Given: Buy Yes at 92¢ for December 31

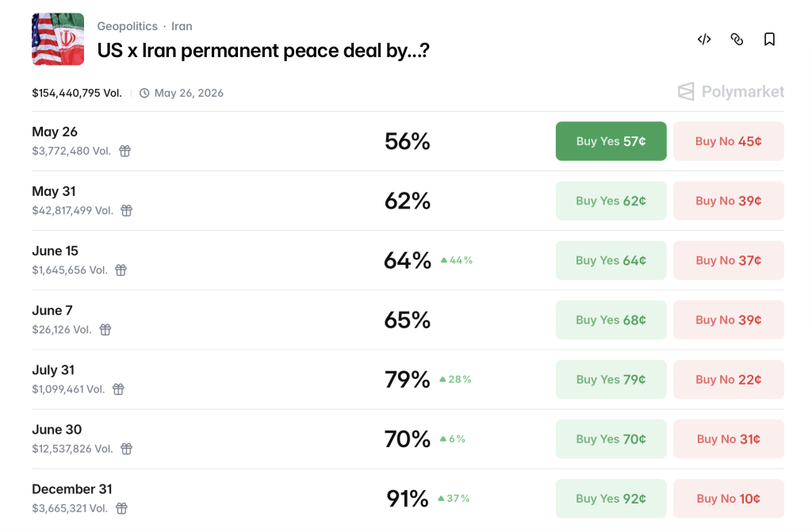Looking at the screenshot, I should coord(611,499).
